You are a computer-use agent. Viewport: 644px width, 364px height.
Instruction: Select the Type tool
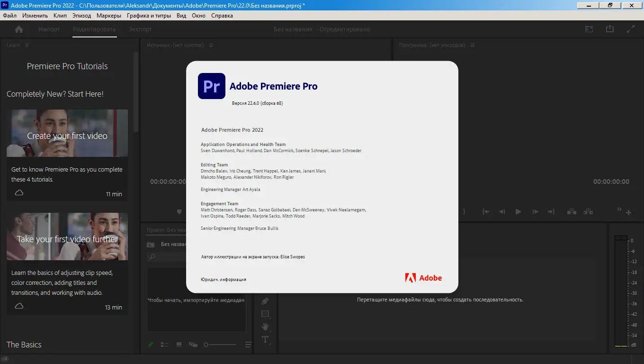click(x=265, y=339)
